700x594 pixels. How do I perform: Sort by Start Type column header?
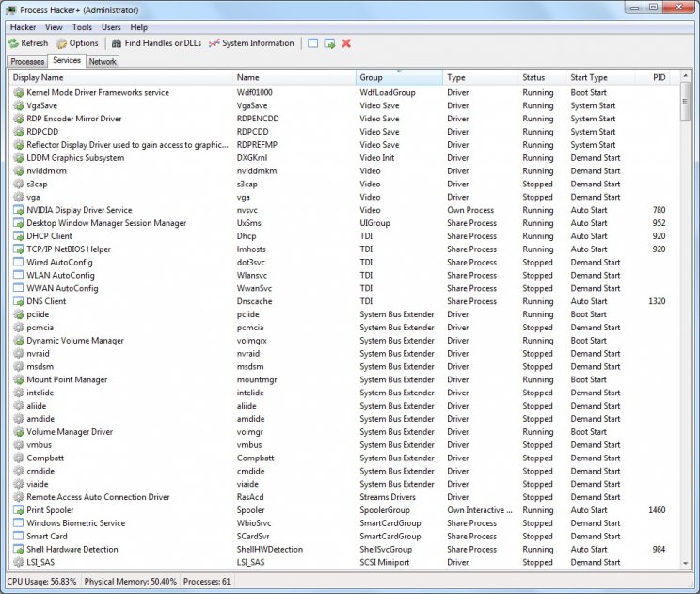[x=600, y=77]
